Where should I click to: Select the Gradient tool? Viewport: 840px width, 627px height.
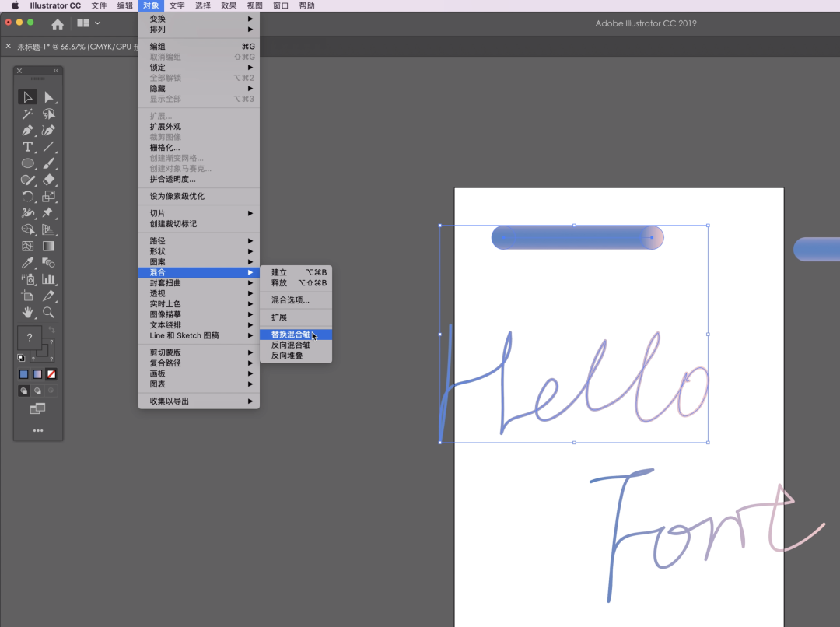(x=48, y=246)
